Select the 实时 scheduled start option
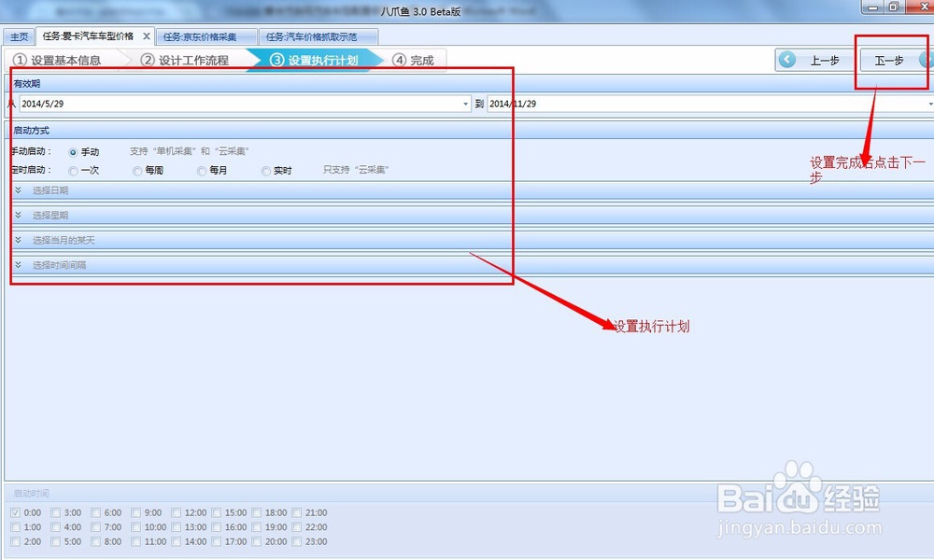The image size is (934, 560). click(265, 172)
